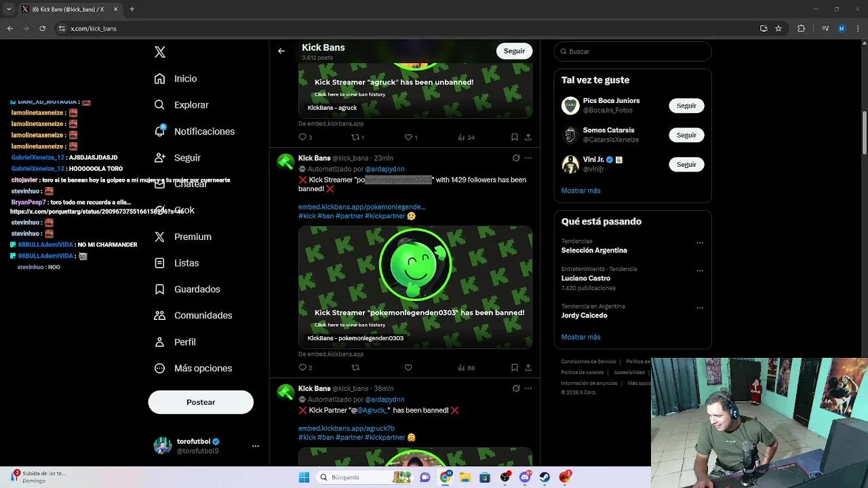Image resolution: width=868 pixels, height=488 pixels.
Task: Repost the agruck unbanned post
Action: pyautogui.click(x=357, y=137)
